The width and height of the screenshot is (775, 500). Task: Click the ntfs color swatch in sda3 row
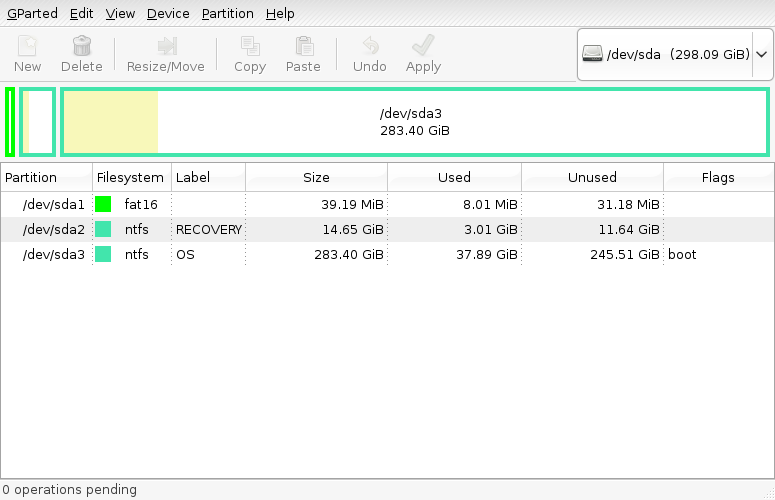pyautogui.click(x=103, y=254)
